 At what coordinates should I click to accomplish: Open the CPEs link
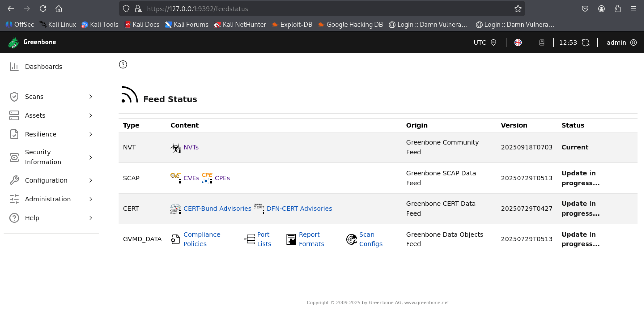point(222,178)
